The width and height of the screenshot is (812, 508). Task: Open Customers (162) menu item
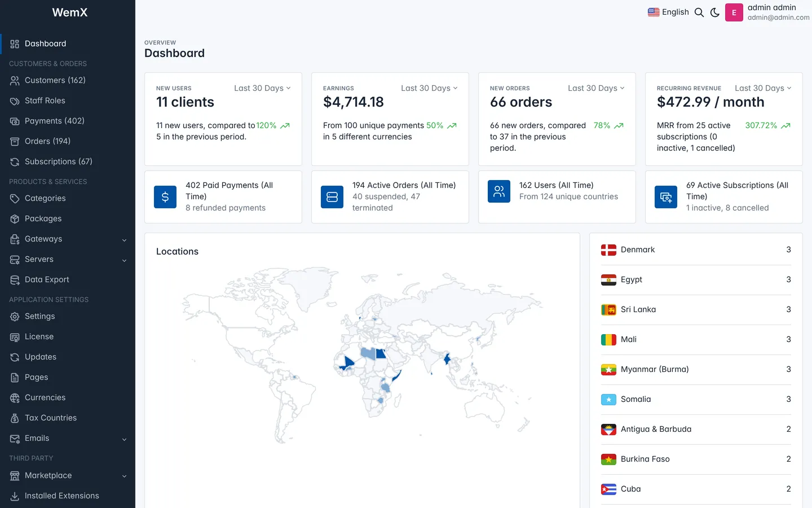pos(68,81)
